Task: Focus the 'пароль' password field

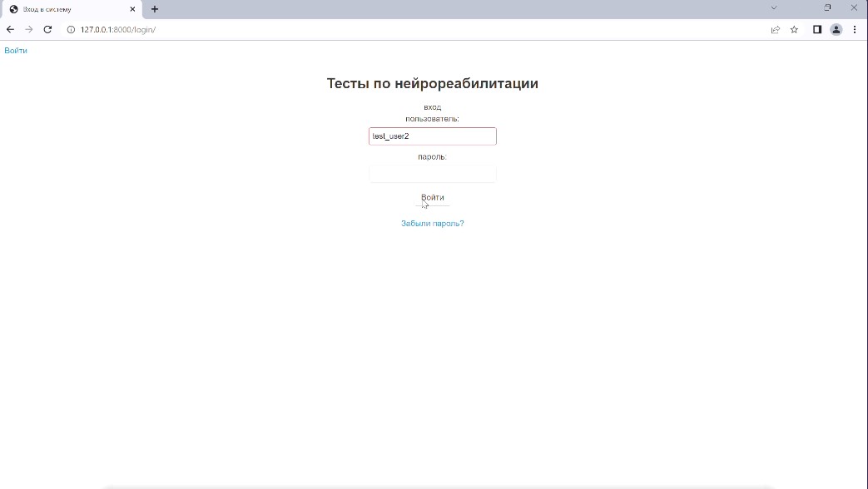Action: (x=433, y=174)
